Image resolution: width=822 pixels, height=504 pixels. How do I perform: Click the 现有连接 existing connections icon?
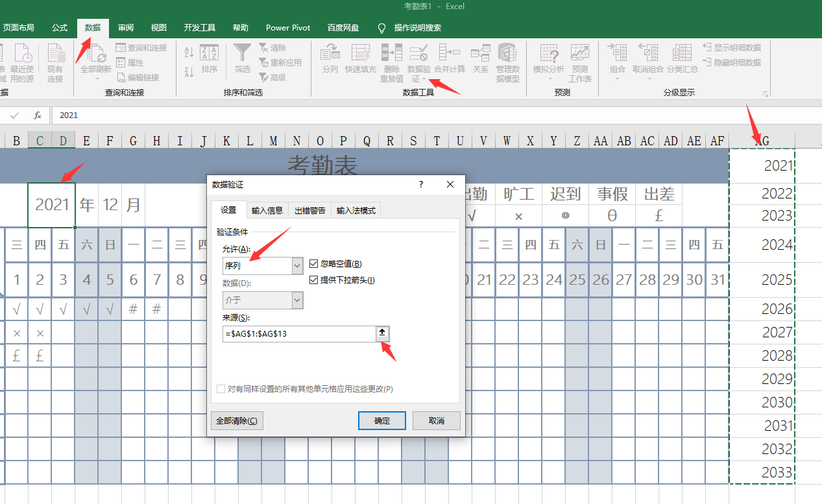56,54
